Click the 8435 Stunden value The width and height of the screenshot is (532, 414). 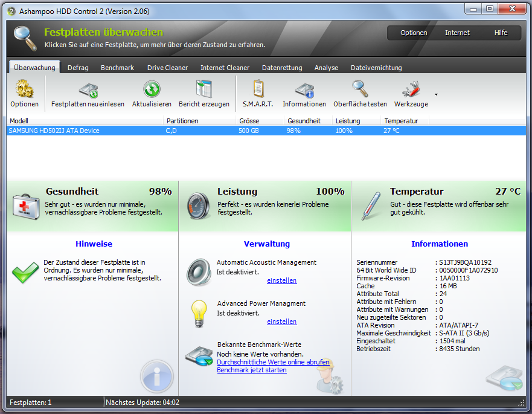point(460,349)
